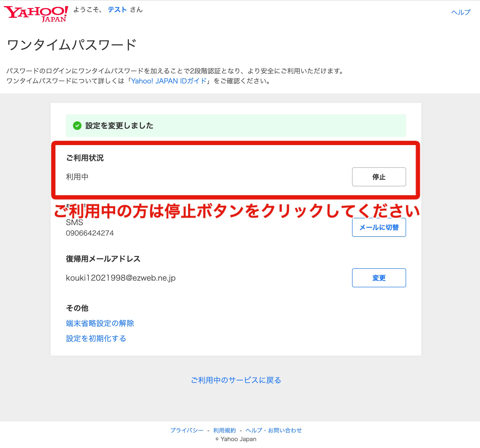This screenshot has height=448, width=480.
Task: Click the 復帰用メールアドレス heading
Action: (x=103, y=258)
